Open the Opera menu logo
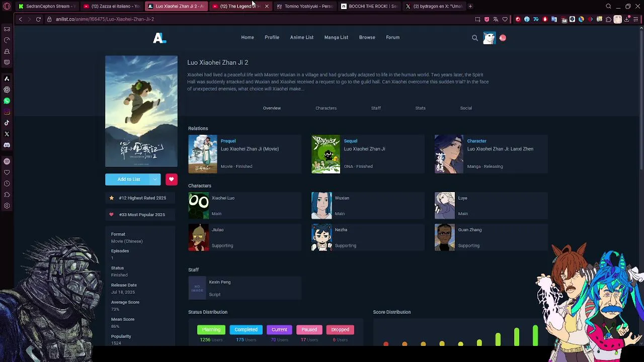644x362 pixels. pos(7,6)
